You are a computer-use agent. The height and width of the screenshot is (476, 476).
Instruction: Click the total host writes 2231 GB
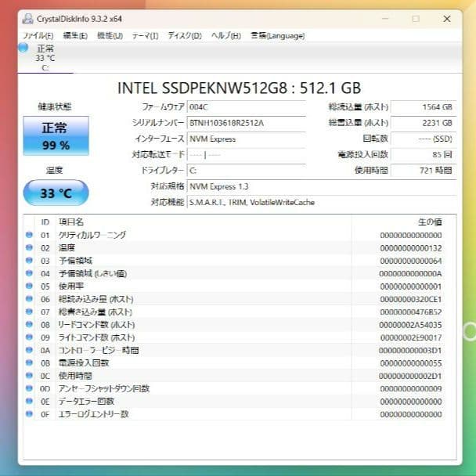[x=424, y=123]
